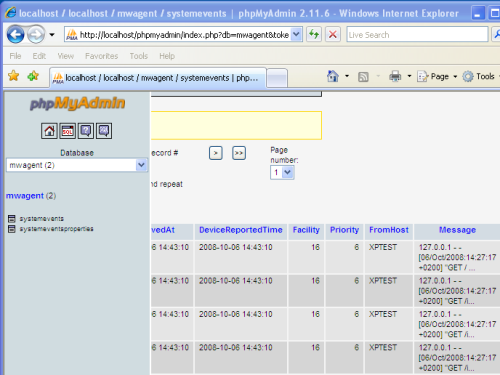
Task: Open the Tools menu in menu bar
Action: coord(139,56)
